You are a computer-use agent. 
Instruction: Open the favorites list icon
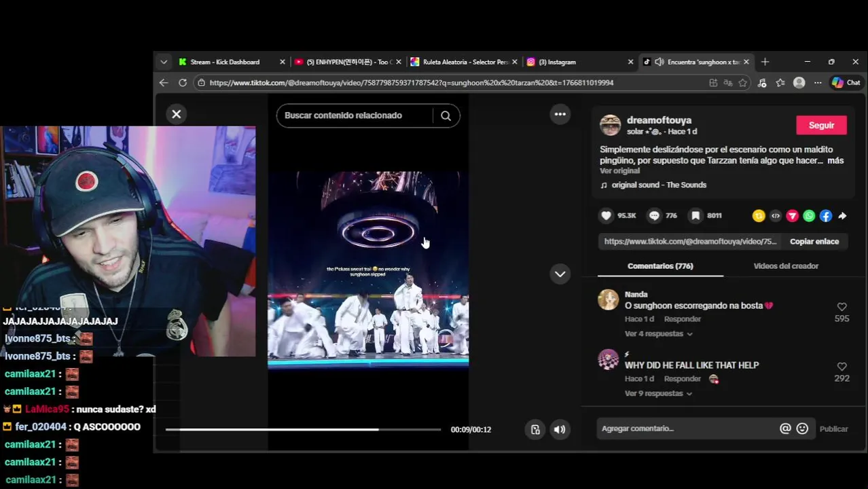(x=780, y=83)
